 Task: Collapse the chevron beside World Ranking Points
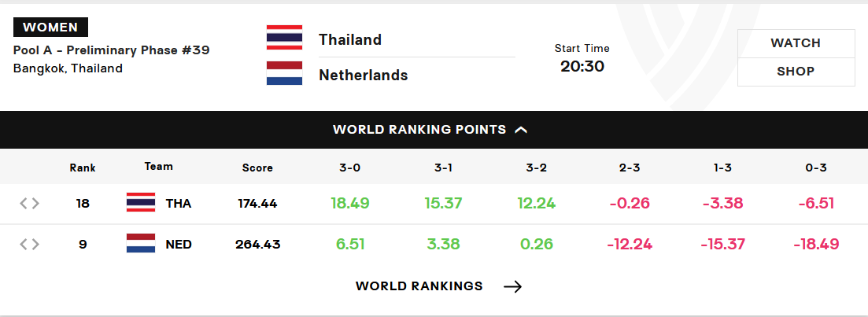(521, 130)
